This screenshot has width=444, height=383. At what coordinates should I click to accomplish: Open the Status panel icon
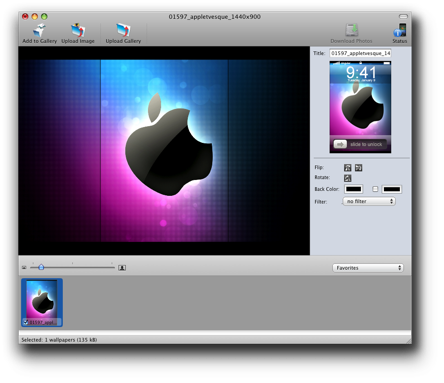click(x=399, y=33)
